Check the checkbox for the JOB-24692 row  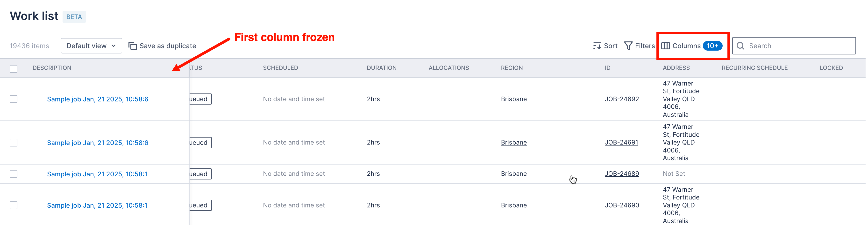point(13,99)
